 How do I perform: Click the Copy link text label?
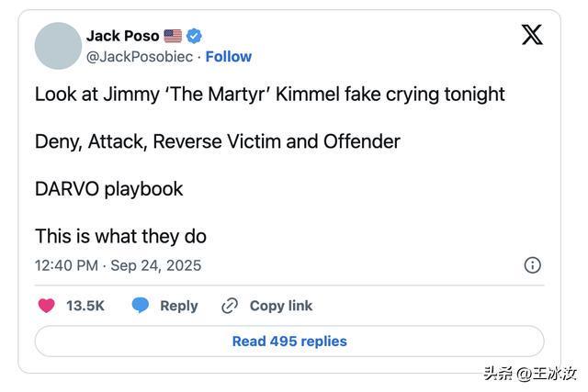coord(281,306)
